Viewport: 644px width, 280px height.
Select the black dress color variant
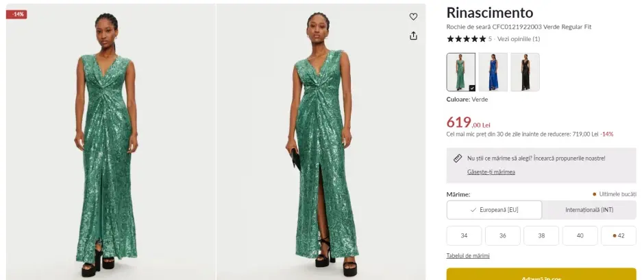click(x=525, y=72)
